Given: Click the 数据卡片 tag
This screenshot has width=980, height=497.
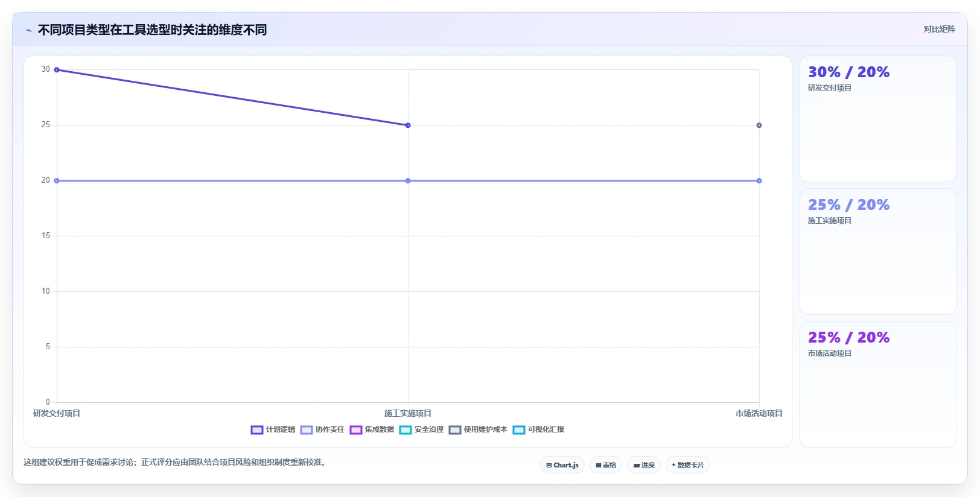Looking at the screenshot, I should pos(688,465).
